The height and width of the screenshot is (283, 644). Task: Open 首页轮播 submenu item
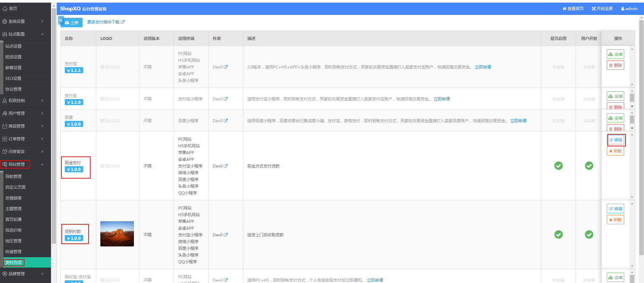[27, 220]
